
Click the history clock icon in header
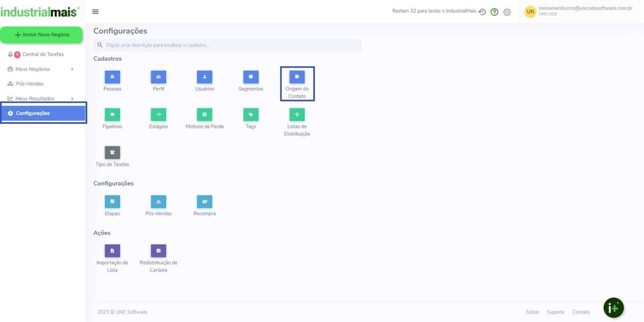[482, 12]
